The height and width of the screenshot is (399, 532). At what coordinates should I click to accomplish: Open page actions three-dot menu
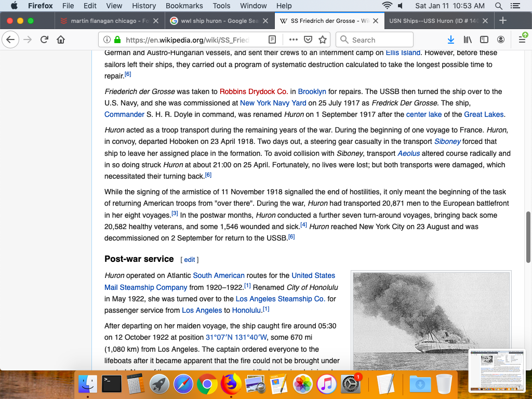pos(293,39)
